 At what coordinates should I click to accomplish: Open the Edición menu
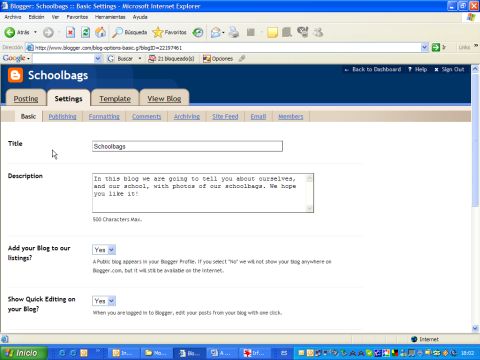(36, 17)
